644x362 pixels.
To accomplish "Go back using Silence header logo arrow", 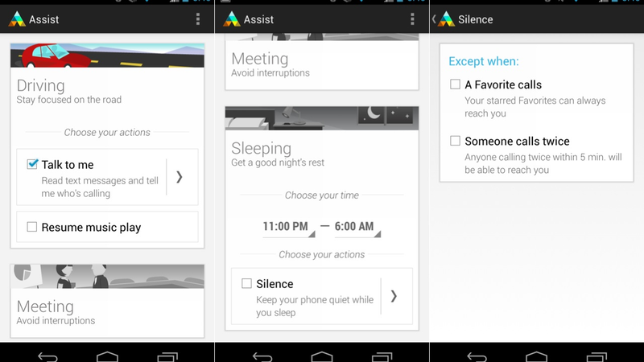I will pos(443,19).
